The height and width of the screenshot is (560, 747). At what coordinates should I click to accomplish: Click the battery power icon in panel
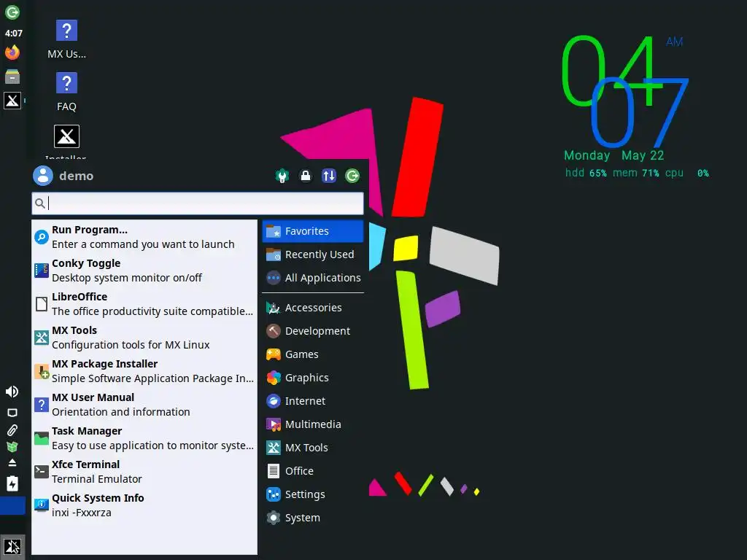12,483
